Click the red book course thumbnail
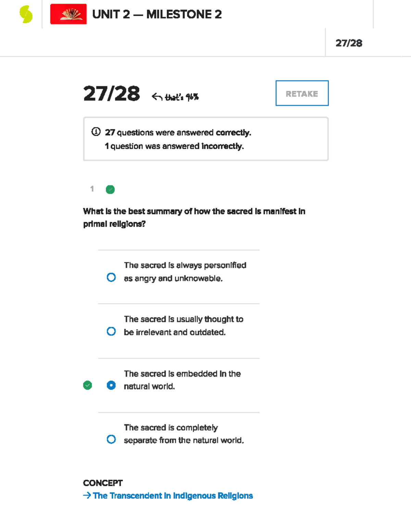The image size is (411, 532). pos(68,14)
